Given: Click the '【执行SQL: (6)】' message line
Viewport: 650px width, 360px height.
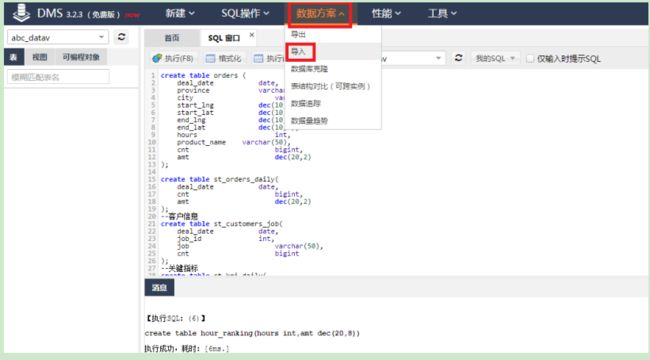Looking at the screenshot, I should click(175, 318).
